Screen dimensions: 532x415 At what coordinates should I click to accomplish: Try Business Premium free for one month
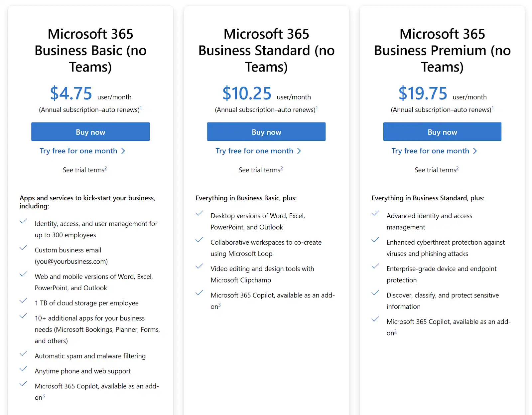430,151
